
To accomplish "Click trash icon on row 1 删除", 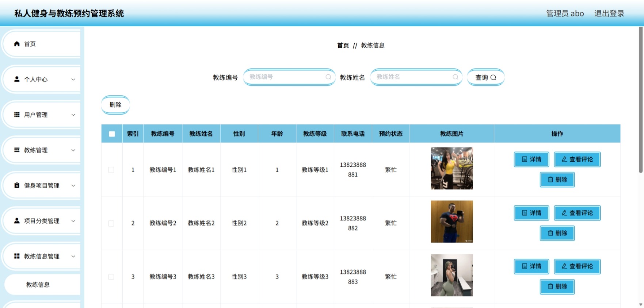I will click(550, 180).
